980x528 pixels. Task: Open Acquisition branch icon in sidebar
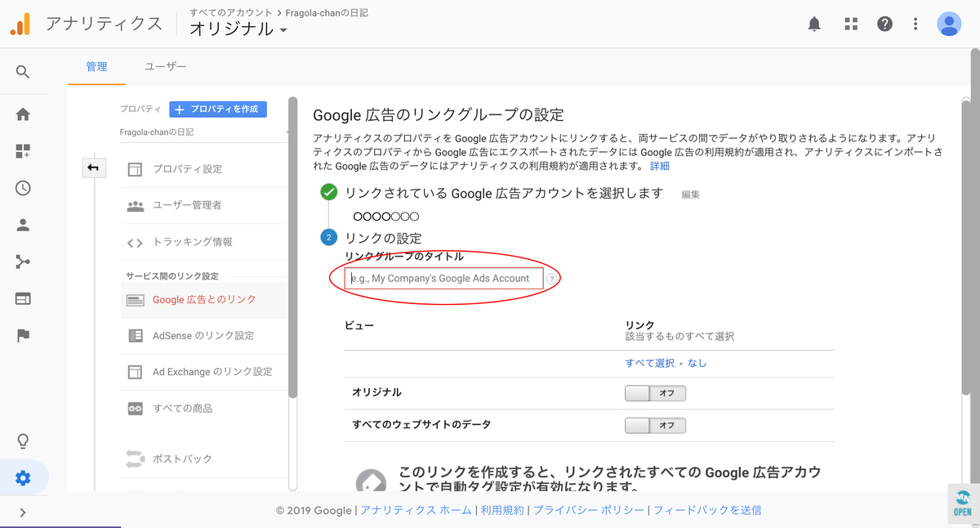point(23,262)
